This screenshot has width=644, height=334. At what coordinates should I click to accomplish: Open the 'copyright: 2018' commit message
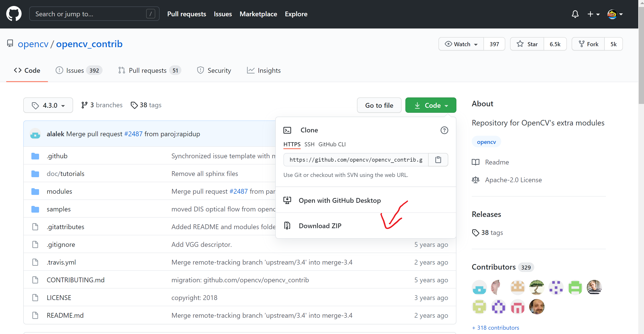[194, 298]
